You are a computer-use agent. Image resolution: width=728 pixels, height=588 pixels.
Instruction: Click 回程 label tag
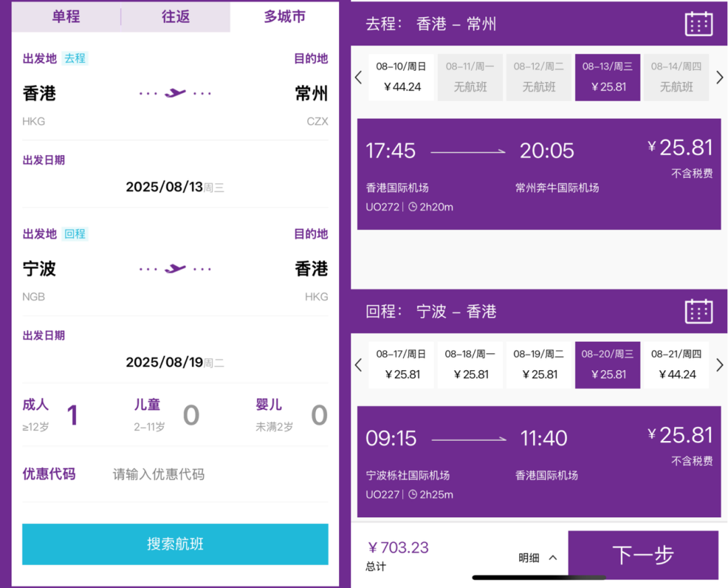click(75, 233)
